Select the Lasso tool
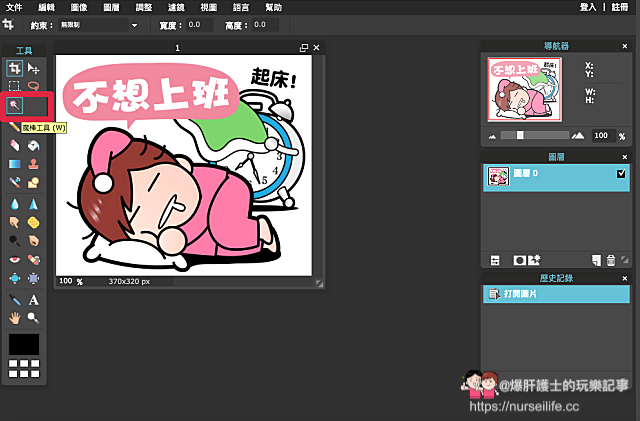This screenshot has width=640, height=421. (x=33, y=86)
